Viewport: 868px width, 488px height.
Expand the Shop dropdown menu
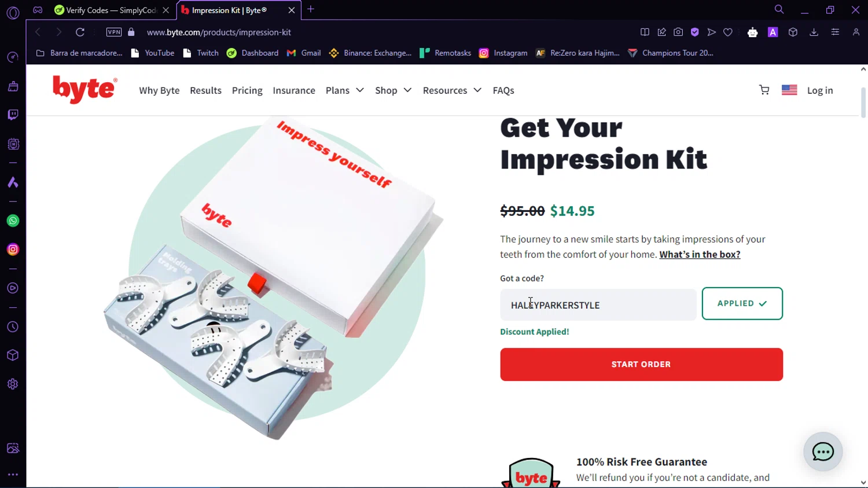[393, 90]
